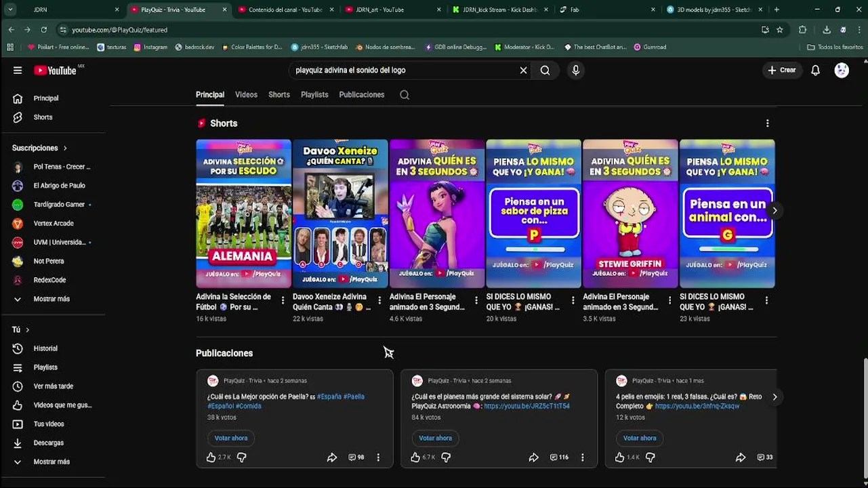Open notifications bell

coord(816,70)
